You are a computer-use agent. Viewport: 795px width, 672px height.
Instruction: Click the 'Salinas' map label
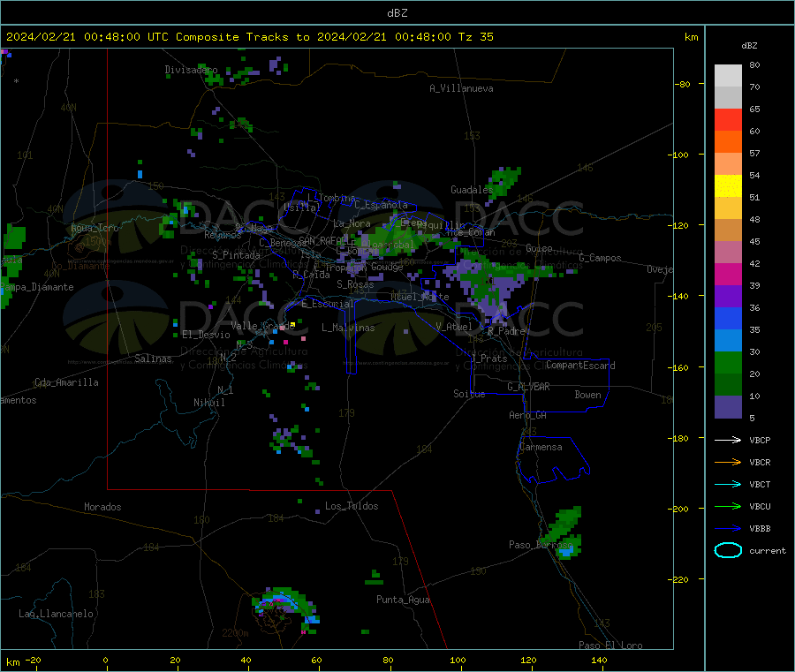[153, 359]
